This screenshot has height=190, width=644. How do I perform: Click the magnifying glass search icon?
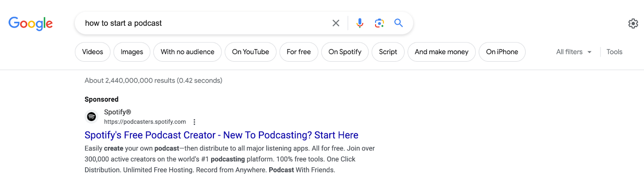click(x=398, y=23)
